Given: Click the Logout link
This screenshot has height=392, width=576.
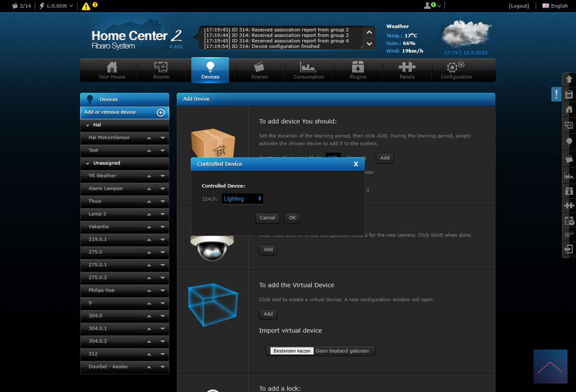Looking at the screenshot, I should (519, 6).
